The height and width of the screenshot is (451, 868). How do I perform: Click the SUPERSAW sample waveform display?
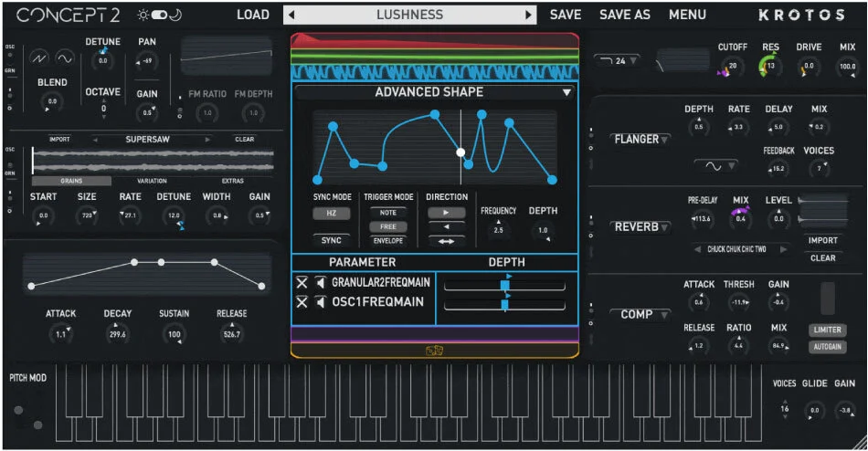153,161
